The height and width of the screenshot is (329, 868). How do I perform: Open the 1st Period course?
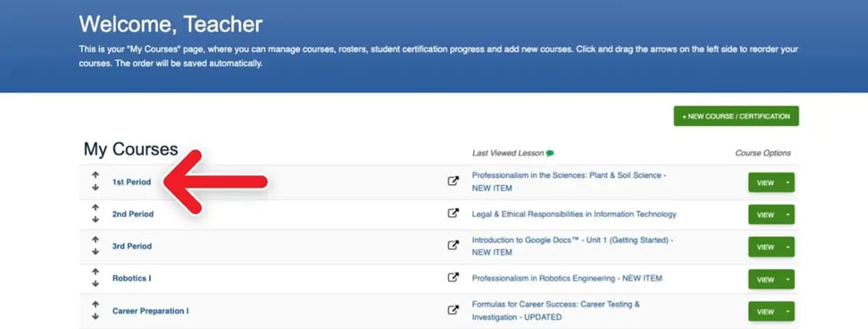(131, 181)
